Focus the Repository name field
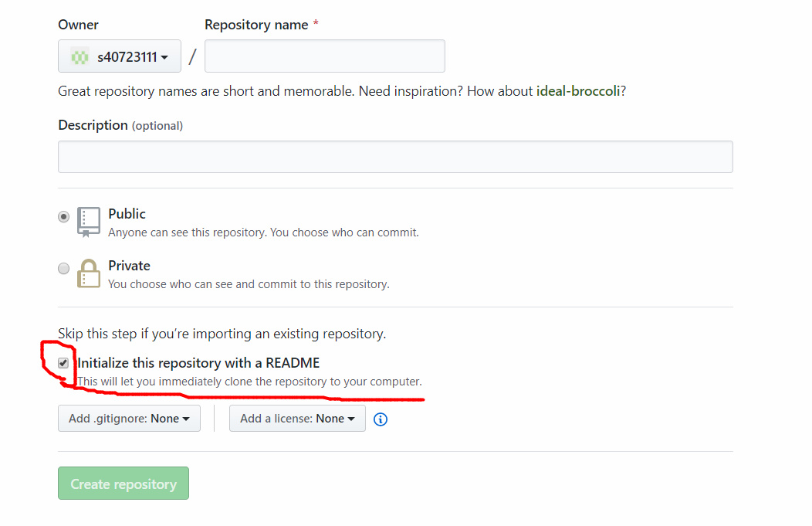 pos(325,56)
